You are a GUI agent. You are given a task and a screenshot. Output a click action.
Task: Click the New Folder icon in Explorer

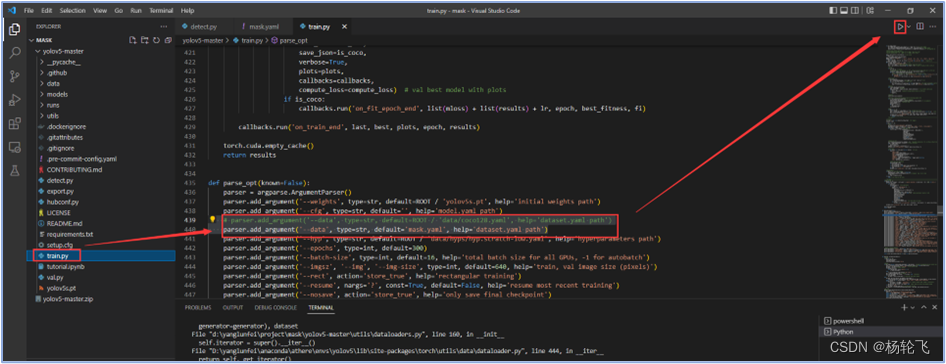point(144,40)
